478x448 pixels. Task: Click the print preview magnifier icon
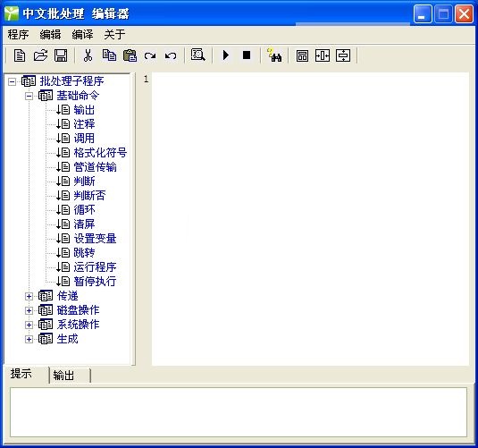pos(197,55)
